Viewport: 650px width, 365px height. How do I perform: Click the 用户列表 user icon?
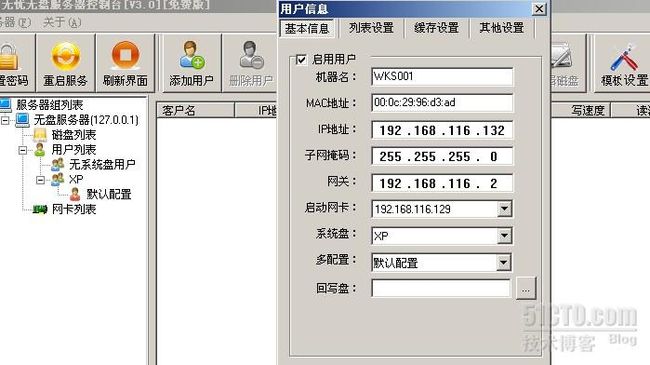click(x=40, y=150)
